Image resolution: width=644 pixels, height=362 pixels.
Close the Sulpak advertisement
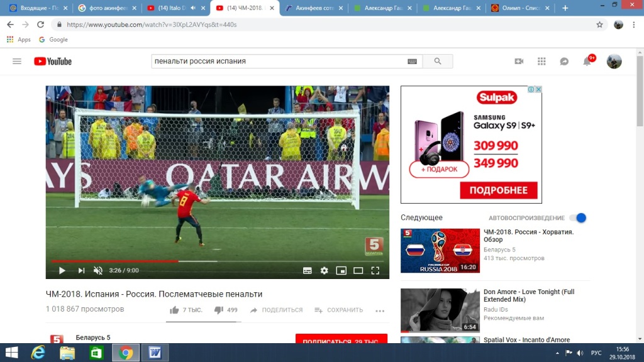point(538,89)
